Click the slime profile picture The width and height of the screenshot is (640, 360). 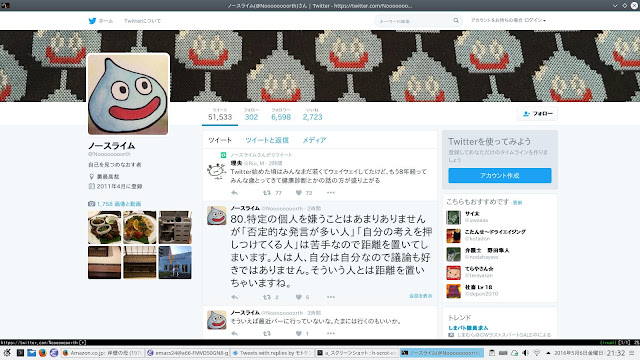(x=128, y=94)
